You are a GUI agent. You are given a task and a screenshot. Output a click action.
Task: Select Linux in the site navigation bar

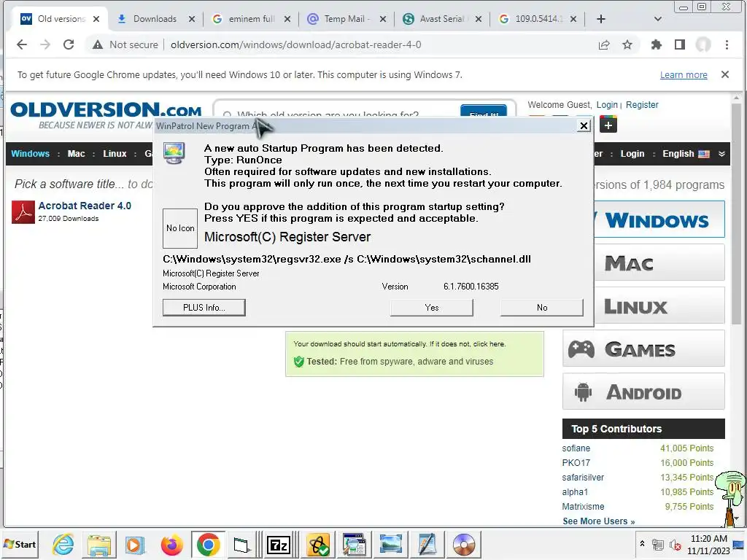115,154
